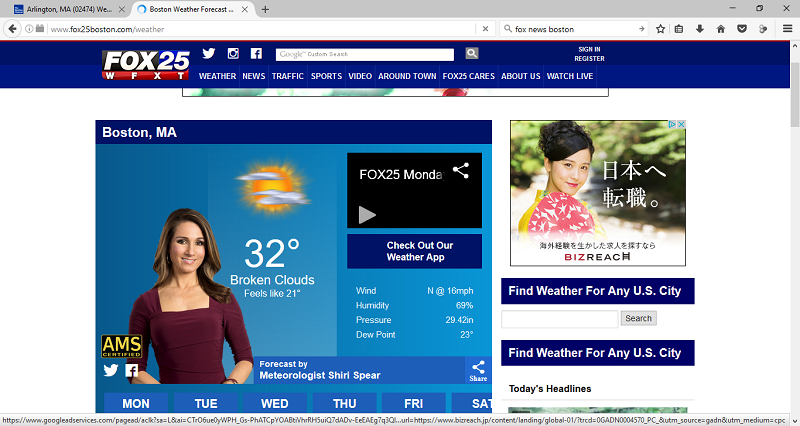
Task: Open FOX25 Facebook page from header
Action: pos(256,53)
